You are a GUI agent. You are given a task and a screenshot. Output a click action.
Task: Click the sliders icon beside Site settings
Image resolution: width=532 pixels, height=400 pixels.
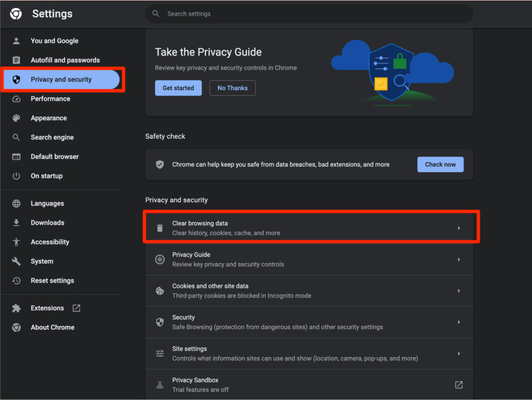[160, 353]
